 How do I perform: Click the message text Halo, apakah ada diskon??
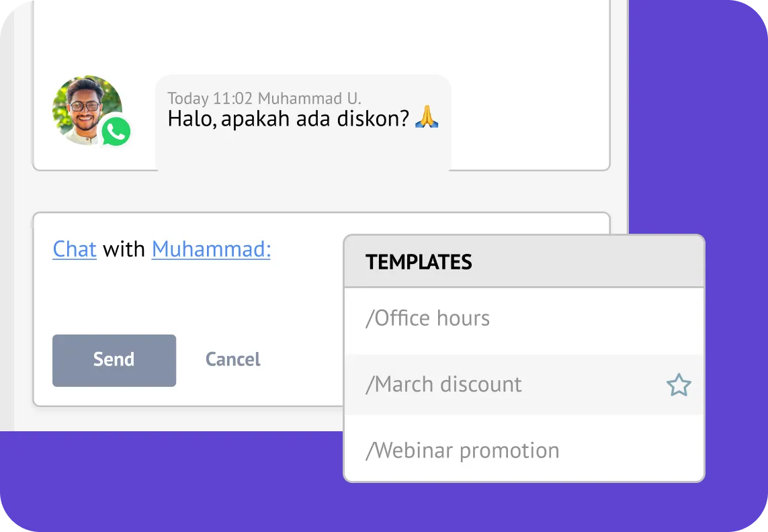[x=288, y=119]
